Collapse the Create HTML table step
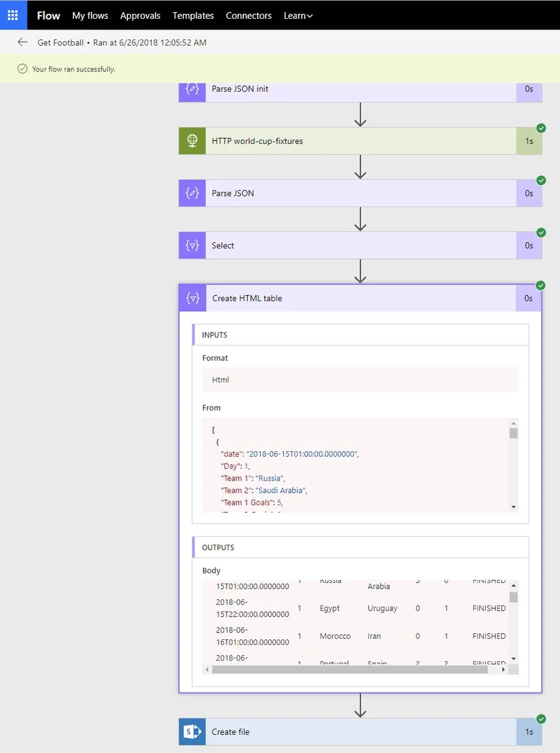Viewport: 560px width, 753px height. click(x=360, y=298)
